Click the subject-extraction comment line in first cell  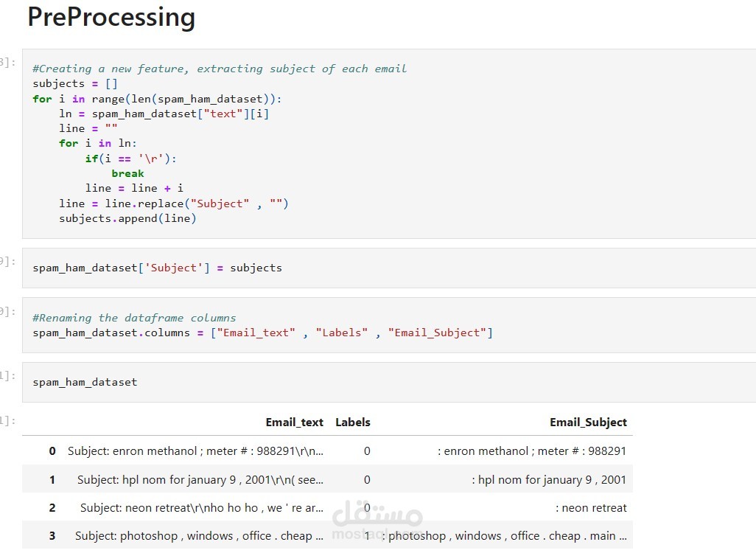point(220,69)
